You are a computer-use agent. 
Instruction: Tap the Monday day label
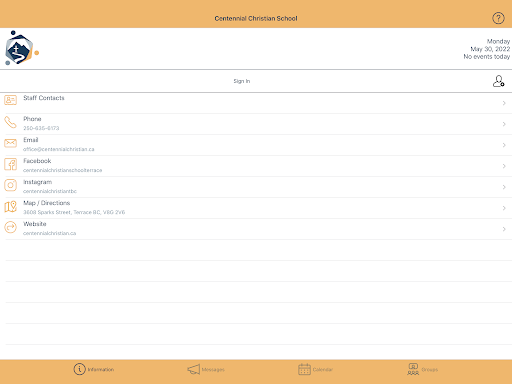click(498, 41)
